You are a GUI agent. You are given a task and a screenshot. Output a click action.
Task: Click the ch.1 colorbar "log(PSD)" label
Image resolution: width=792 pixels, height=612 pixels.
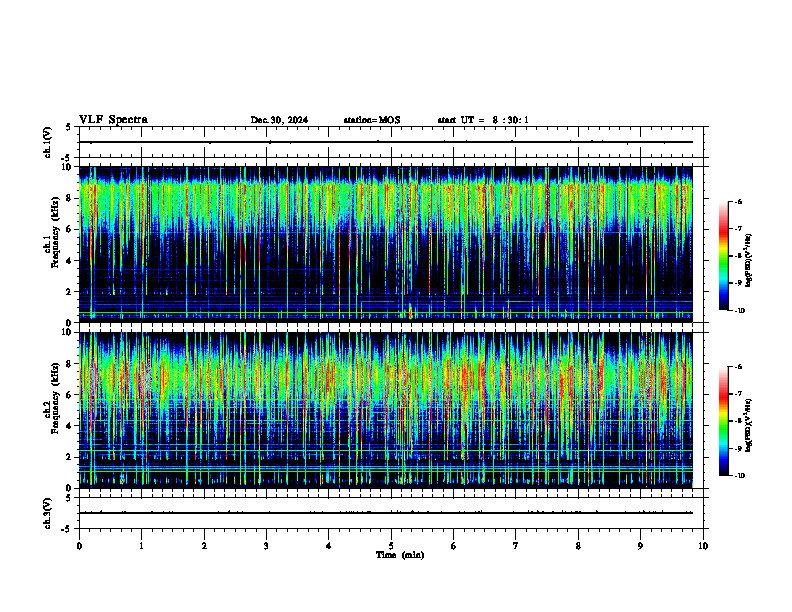[748, 261]
